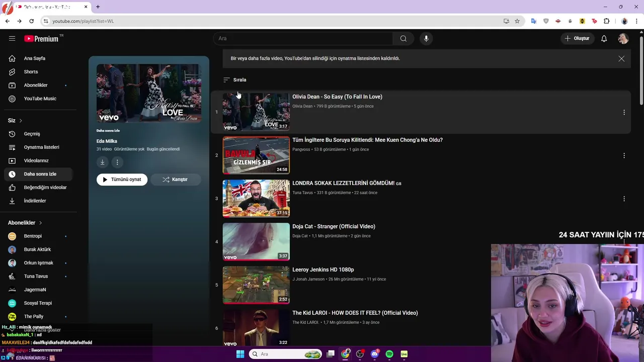The height and width of the screenshot is (362, 644).
Task: Open the Extensions puzzle icon
Action: (x=606, y=21)
